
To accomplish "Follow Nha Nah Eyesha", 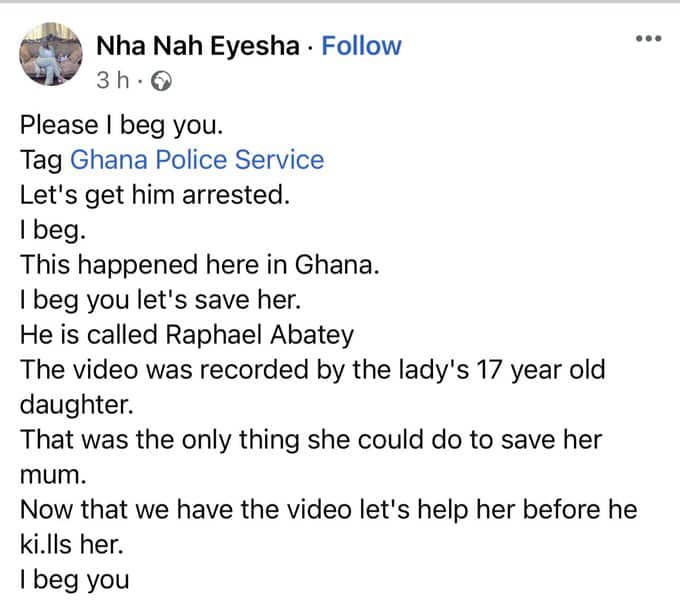I will click(361, 46).
